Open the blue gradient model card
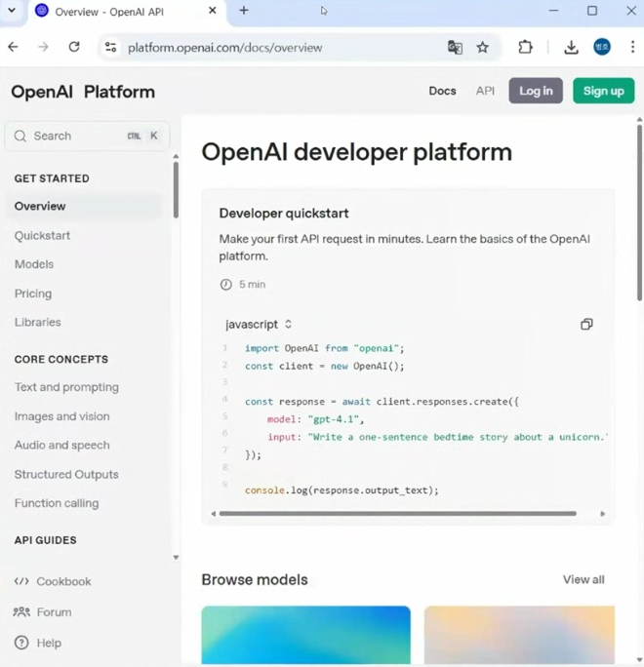Screen dimensions: 644x667 (x=306, y=635)
